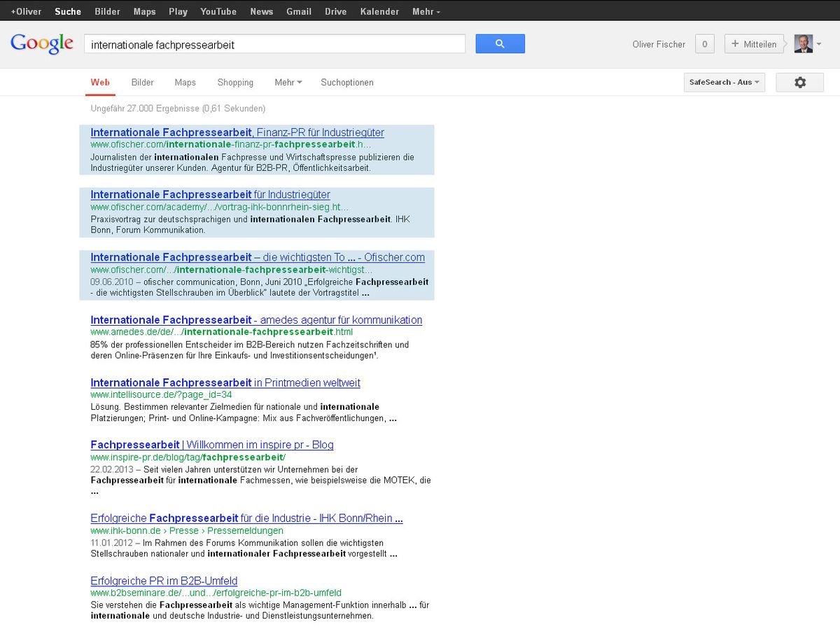Open Suchoptionen search tools
The height and width of the screenshot is (634, 840).
tap(347, 82)
